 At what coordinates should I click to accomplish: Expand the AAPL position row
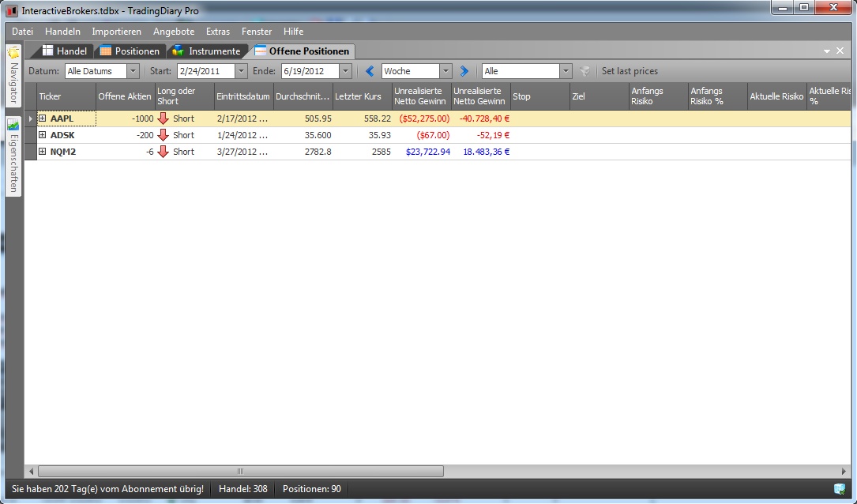click(x=42, y=118)
